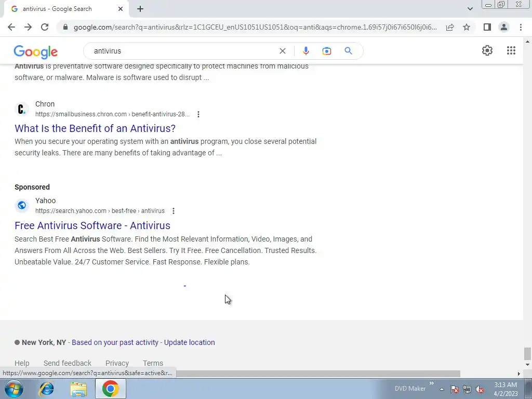532x399 pixels.
Task: Click the vertical scrollbar up arrow
Action: click(x=527, y=42)
